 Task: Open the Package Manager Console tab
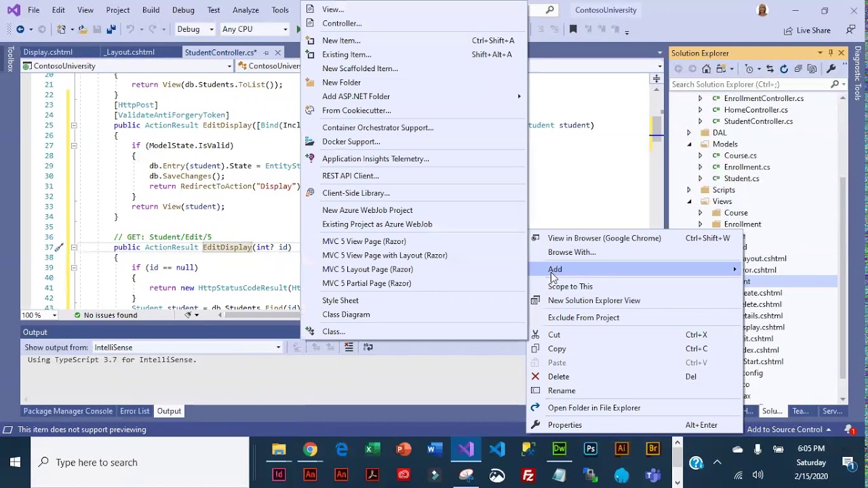click(x=68, y=411)
